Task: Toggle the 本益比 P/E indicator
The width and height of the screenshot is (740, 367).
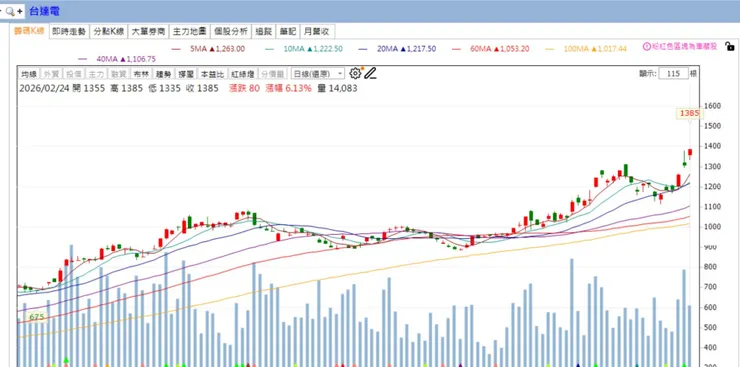Action: (212, 74)
